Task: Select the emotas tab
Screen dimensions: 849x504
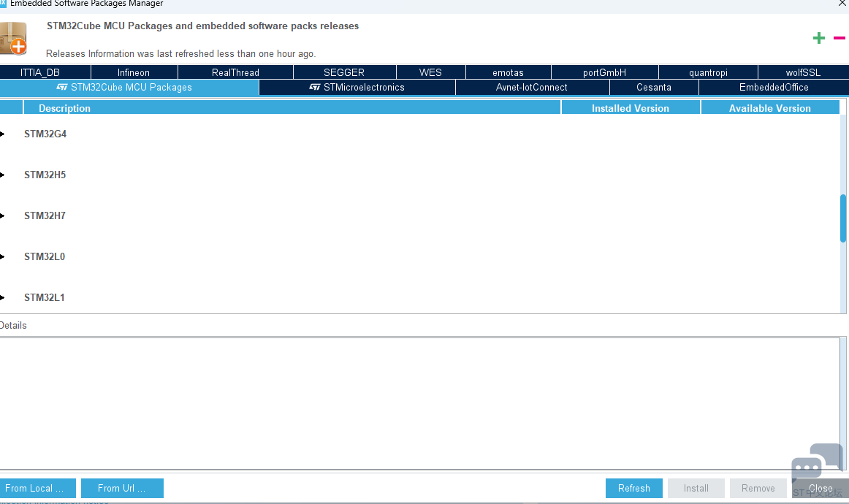Action: coord(509,72)
